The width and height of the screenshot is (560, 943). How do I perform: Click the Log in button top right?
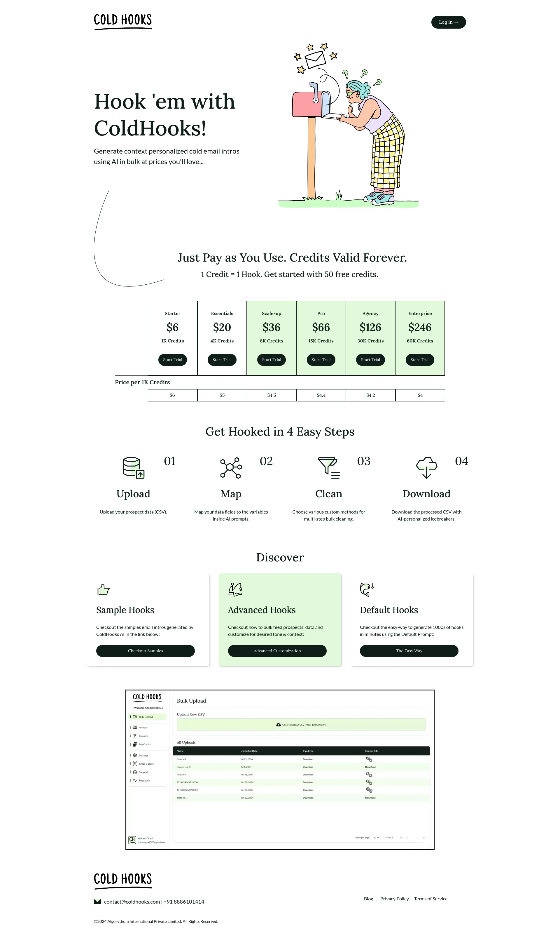[x=447, y=22]
